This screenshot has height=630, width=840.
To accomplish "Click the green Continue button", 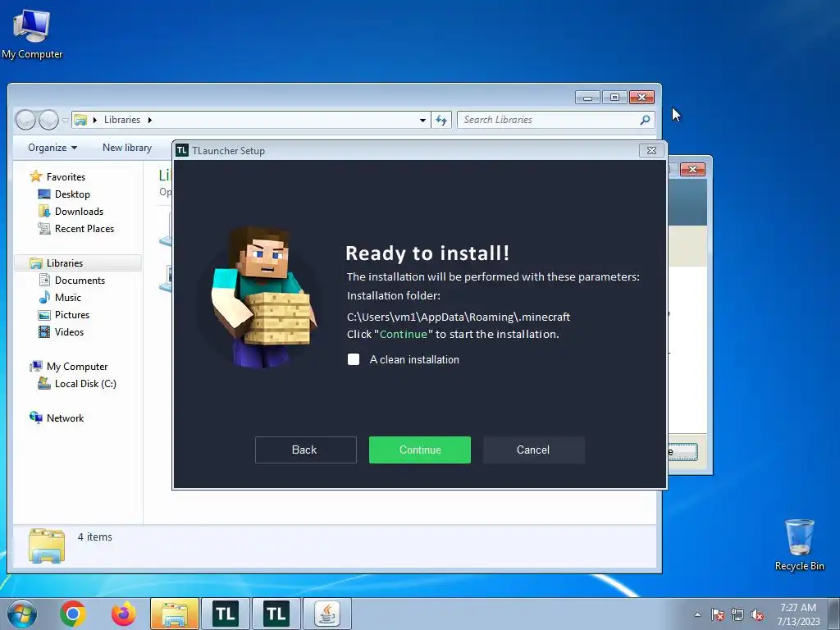I will 419,450.
